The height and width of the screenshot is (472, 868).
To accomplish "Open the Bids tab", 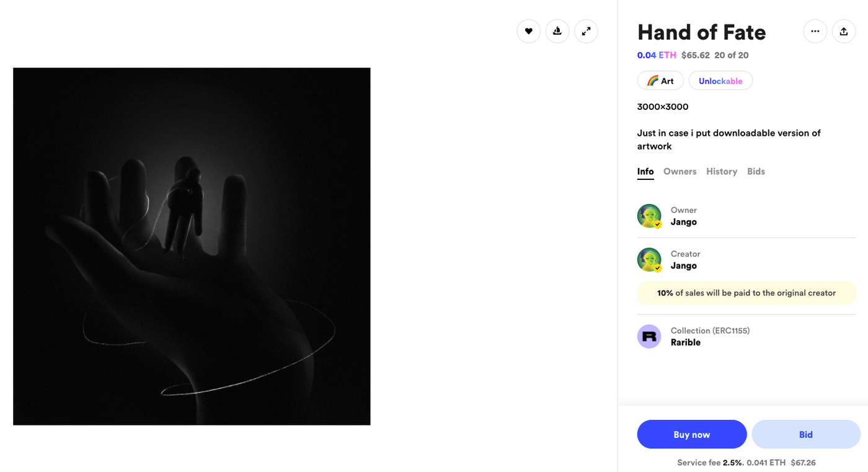I will click(756, 171).
